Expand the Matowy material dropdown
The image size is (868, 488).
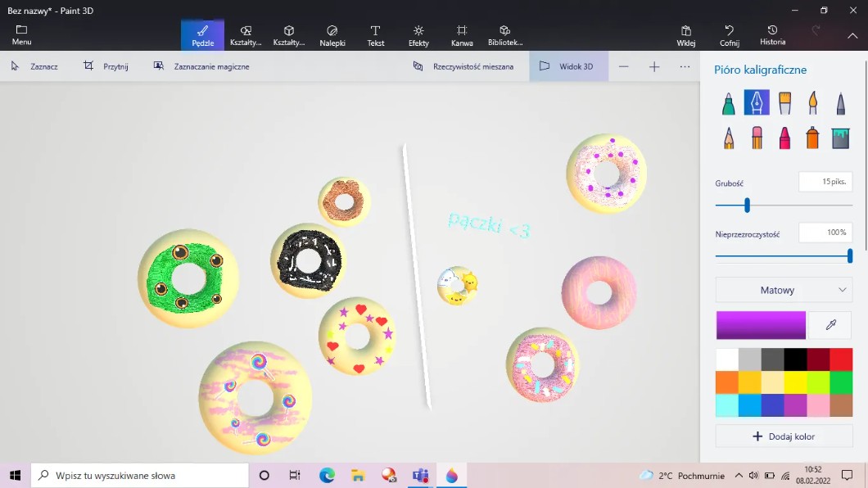pos(784,290)
